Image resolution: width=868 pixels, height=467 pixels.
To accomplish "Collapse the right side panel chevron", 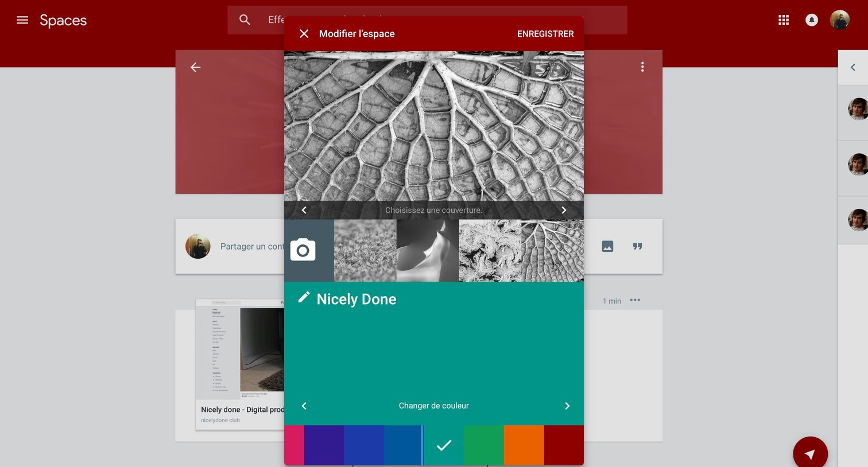I will coord(852,68).
